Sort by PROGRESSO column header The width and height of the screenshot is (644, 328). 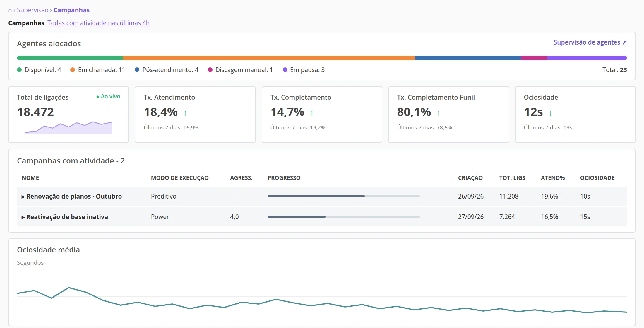(284, 178)
